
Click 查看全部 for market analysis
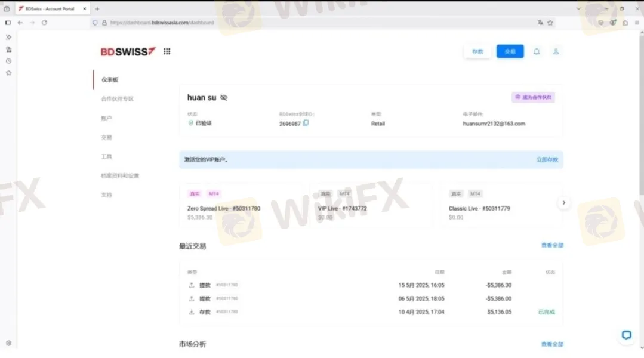(552, 344)
